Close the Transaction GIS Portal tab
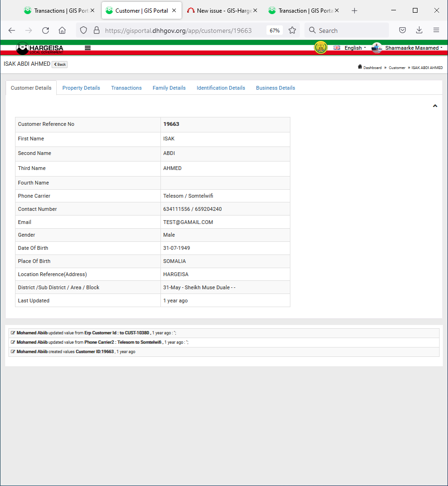Image resolution: width=448 pixels, height=486 pixels. [x=337, y=10]
